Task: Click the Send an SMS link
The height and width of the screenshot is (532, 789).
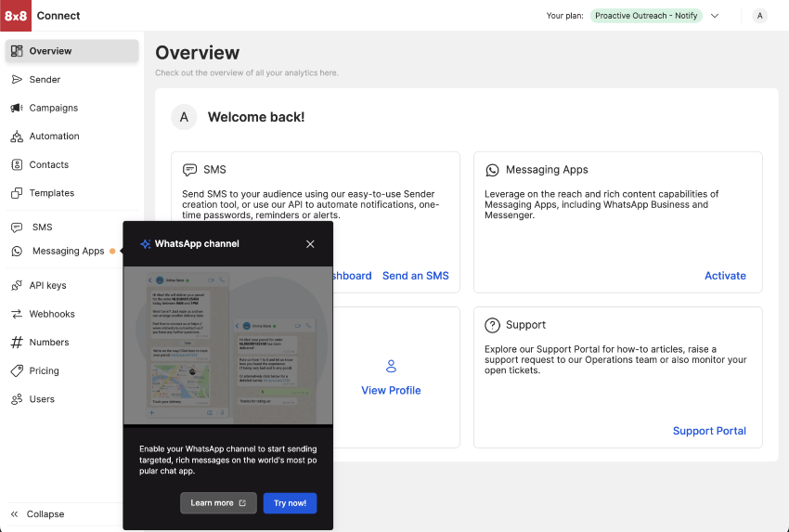Action: 416,276
